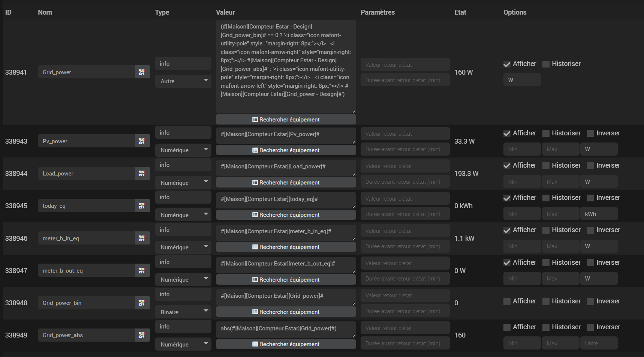Click the Unité field of Grid_power_abs

pos(598,343)
